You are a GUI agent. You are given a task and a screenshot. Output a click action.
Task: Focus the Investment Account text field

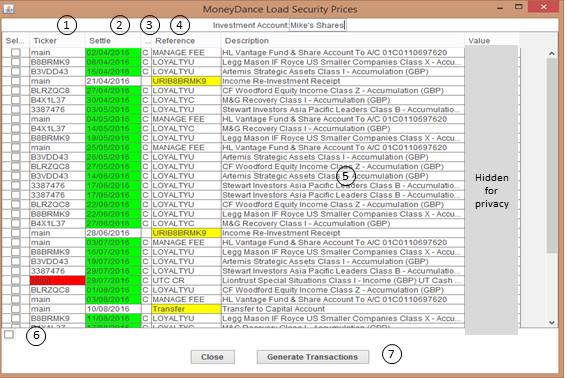pos(317,25)
